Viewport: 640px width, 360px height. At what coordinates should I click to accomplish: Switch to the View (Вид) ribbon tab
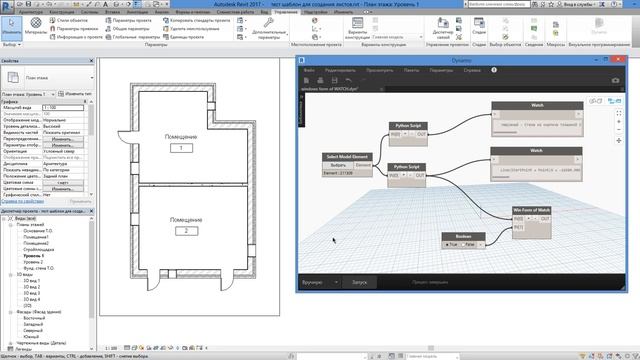click(264, 12)
